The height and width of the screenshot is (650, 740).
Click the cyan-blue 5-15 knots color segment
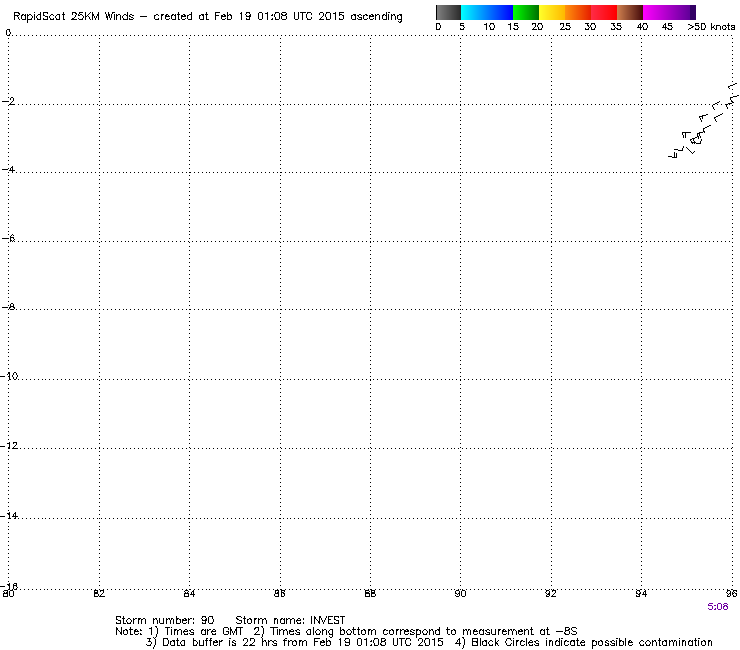(487, 12)
